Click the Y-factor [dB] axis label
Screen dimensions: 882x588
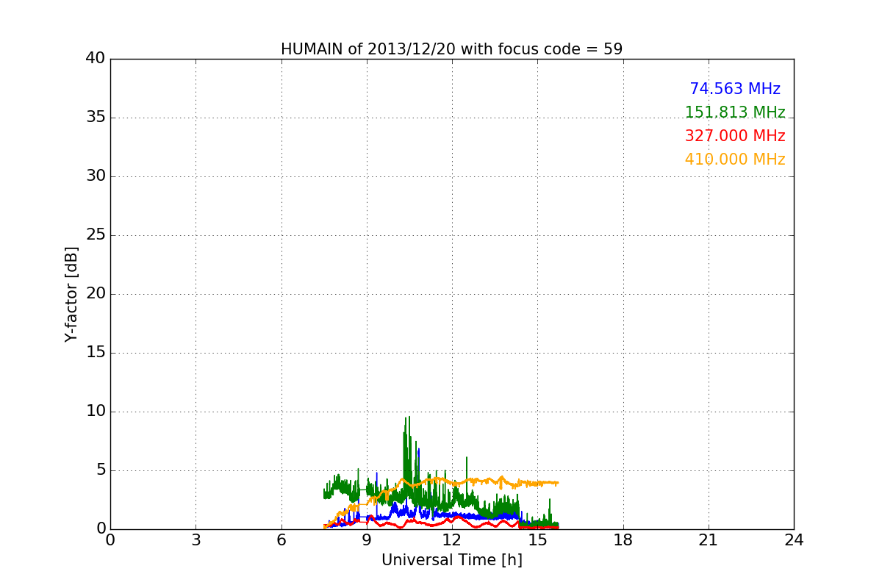71,294
